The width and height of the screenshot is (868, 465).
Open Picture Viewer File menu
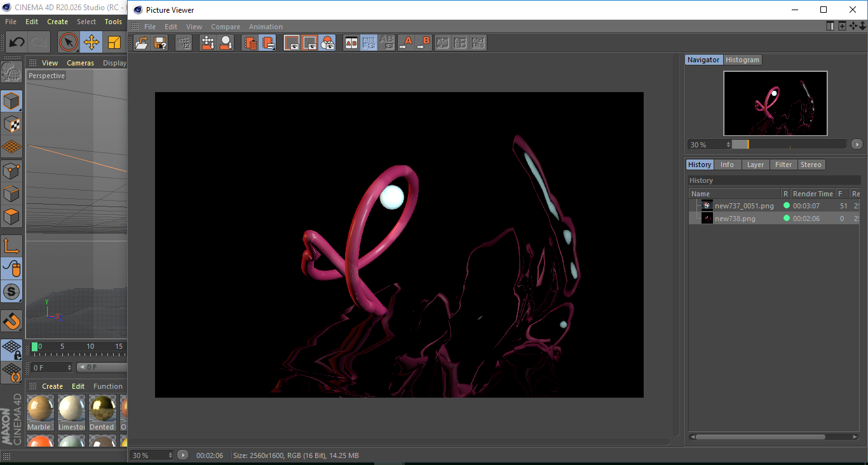(150, 27)
